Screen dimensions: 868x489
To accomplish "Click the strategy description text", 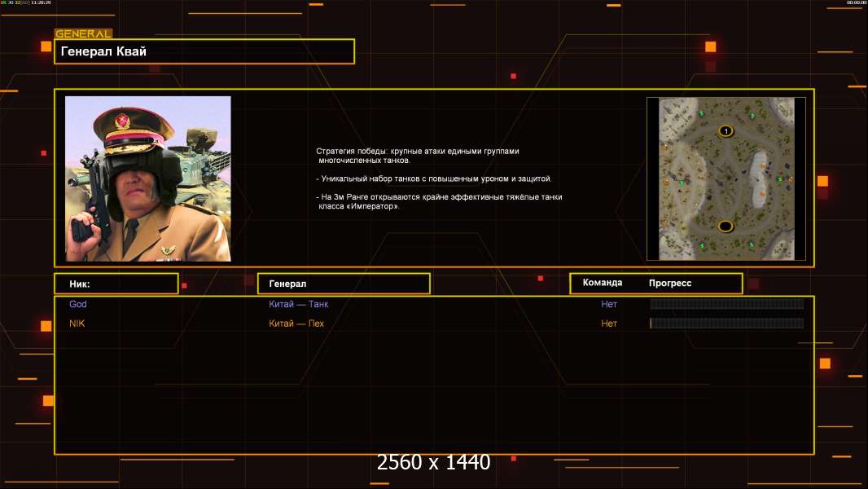I will click(x=439, y=178).
